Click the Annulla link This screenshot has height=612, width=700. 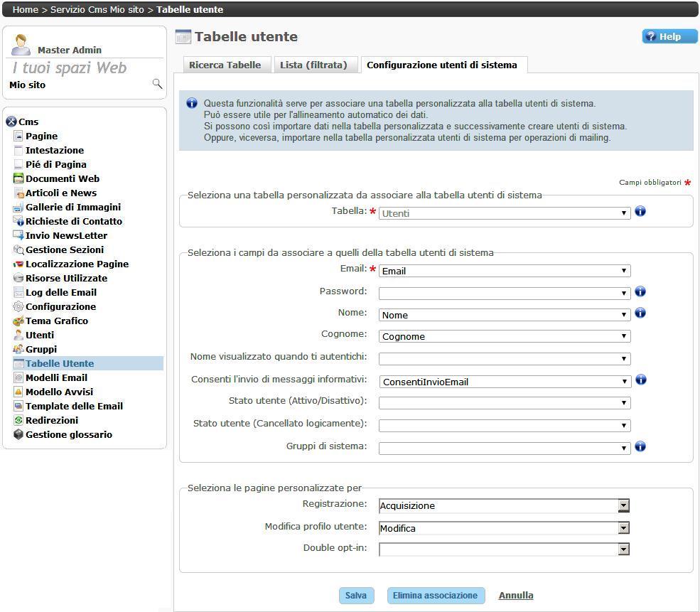coord(516,596)
